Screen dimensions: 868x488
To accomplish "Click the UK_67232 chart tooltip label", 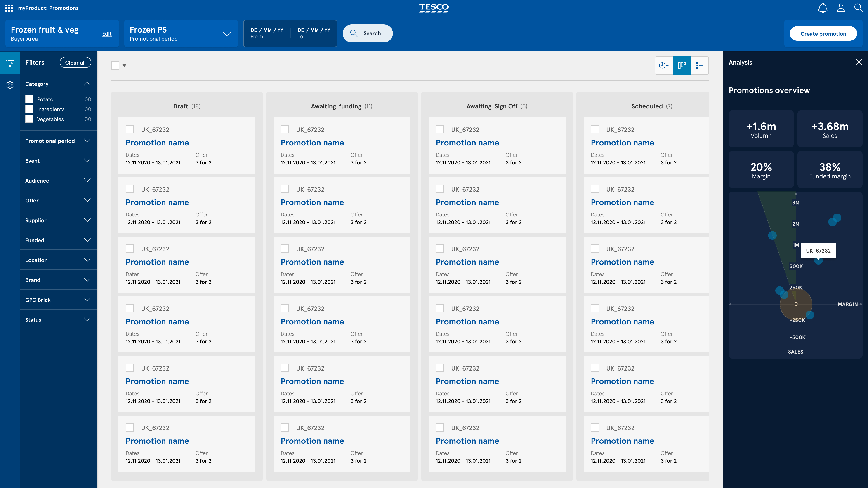I will pos(818,251).
